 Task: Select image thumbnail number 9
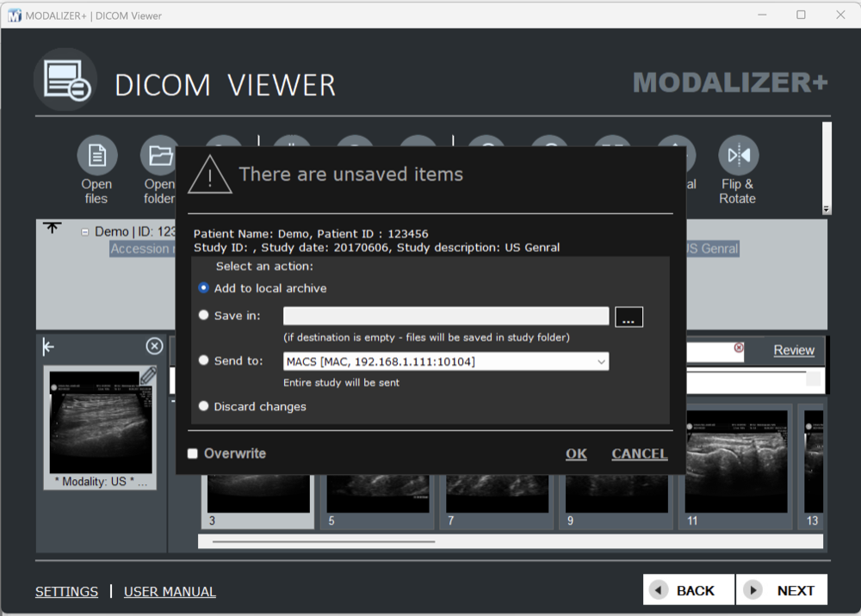[616, 501]
